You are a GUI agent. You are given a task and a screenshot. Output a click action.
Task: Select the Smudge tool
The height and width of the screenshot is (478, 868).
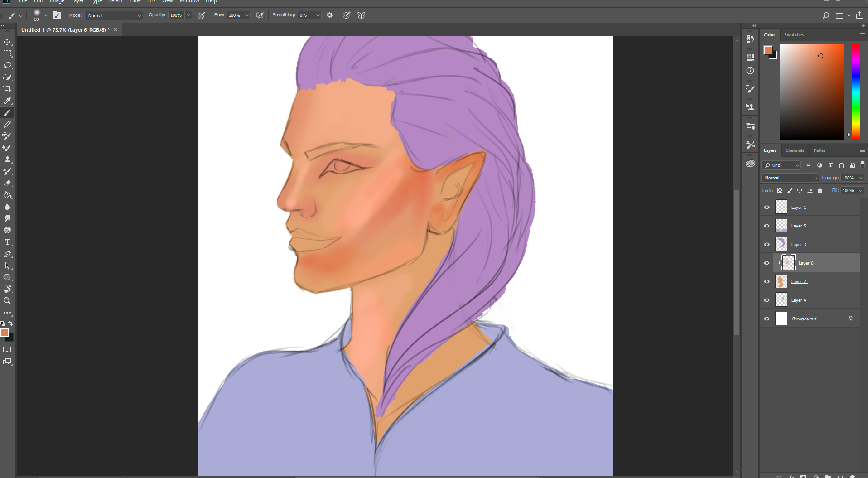[7, 218]
